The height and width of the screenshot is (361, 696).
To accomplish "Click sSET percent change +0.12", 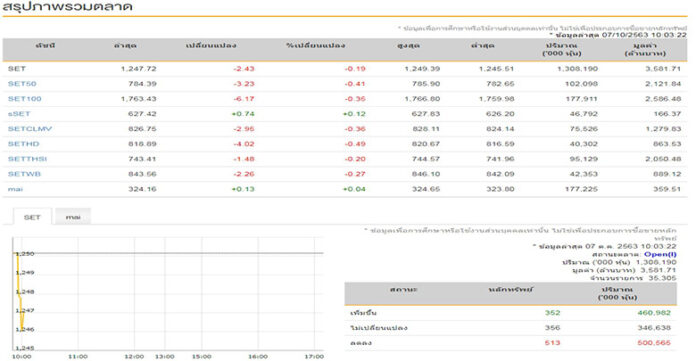I will [354, 114].
